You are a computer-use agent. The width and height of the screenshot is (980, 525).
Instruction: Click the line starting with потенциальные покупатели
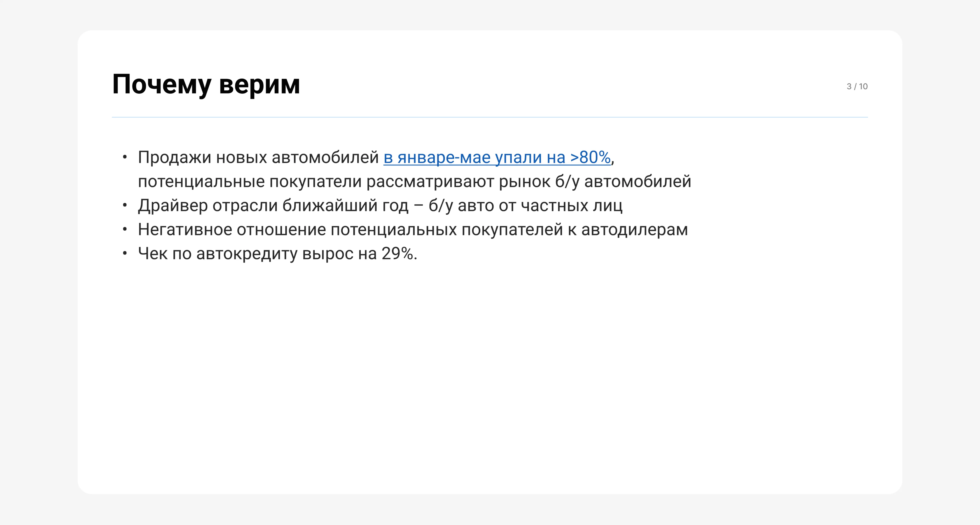click(414, 181)
